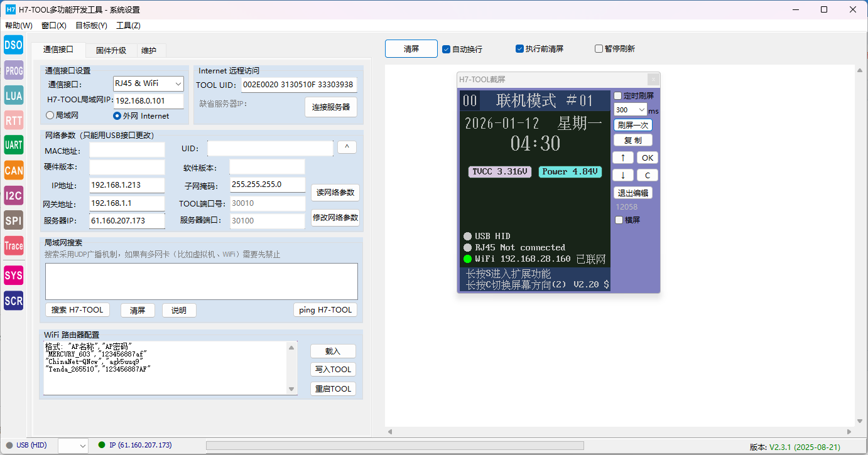This screenshot has height=455, width=868.
Task: Open the DSO oscilloscope sidebar icon
Action: coord(13,45)
